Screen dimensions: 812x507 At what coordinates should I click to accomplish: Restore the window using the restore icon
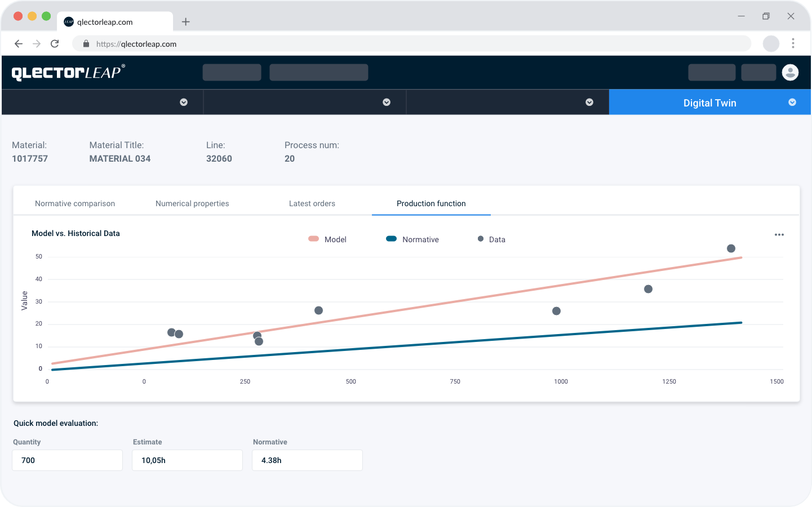[x=766, y=16]
